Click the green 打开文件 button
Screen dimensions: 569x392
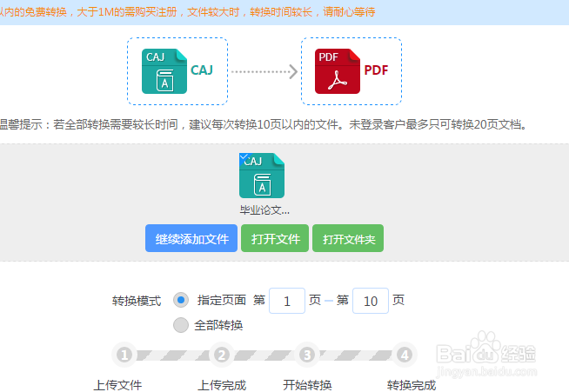point(275,238)
